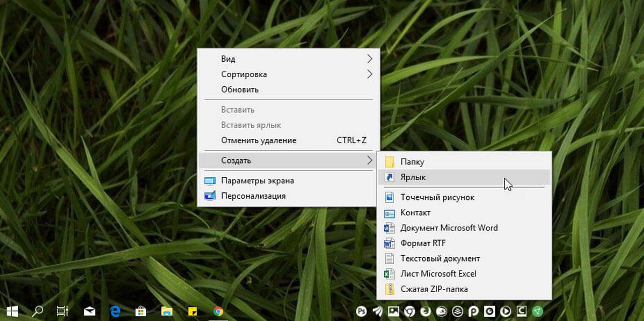
Task: Open the round play button icon
Action: pyautogui.click(x=506, y=311)
